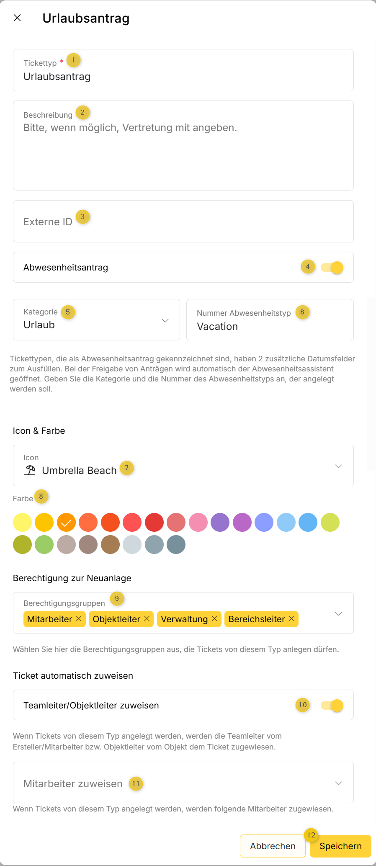Image resolution: width=376 pixels, height=868 pixels.
Task: Disable the Abwesenheitsantrag toggle
Action: point(332,267)
